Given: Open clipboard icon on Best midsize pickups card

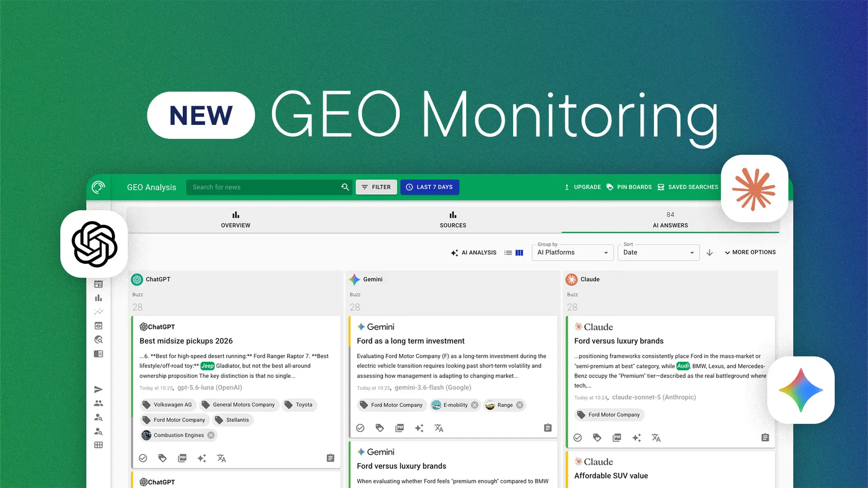Looking at the screenshot, I should point(331,458).
